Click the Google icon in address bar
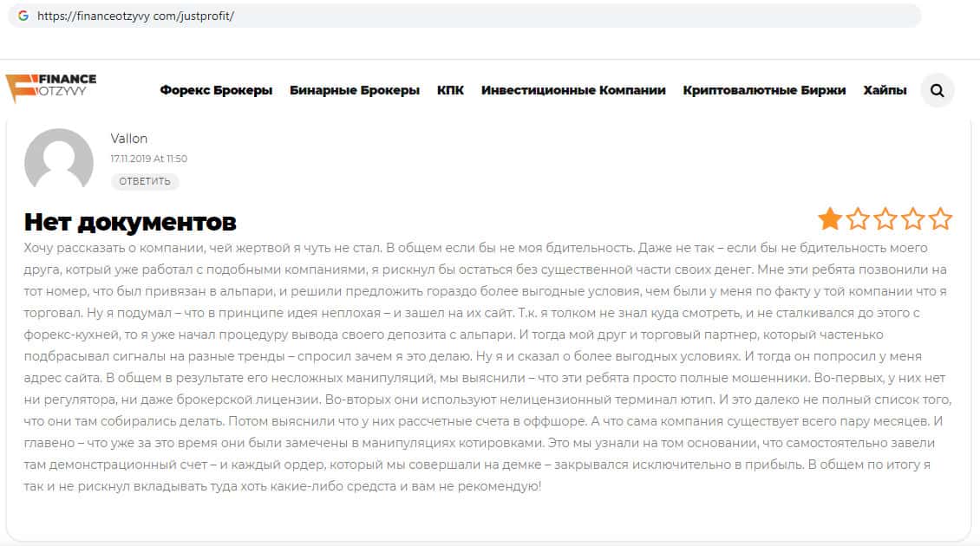The image size is (980, 546). click(x=23, y=16)
